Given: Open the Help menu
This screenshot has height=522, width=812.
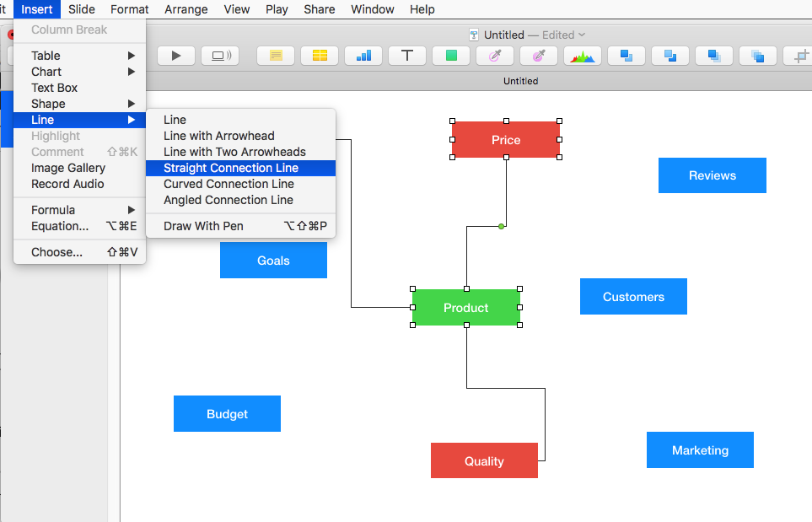Looking at the screenshot, I should (422, 9).
